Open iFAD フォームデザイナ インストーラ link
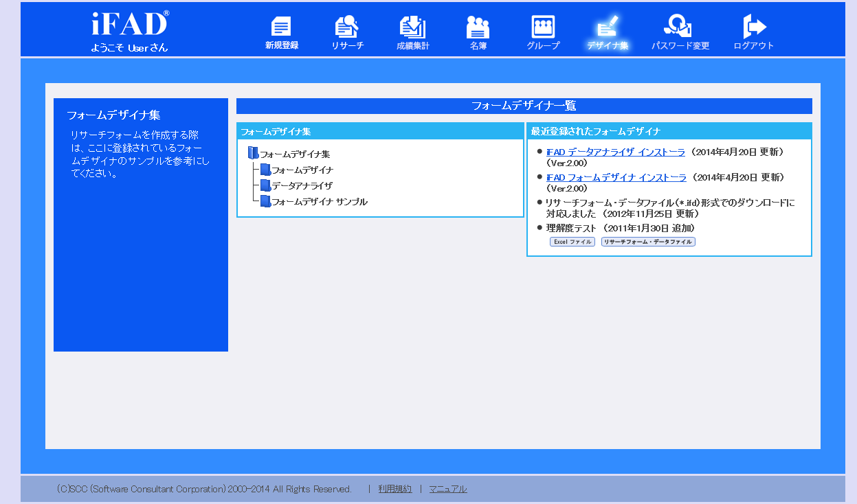857x504 pixels. (x=616, y=177)
